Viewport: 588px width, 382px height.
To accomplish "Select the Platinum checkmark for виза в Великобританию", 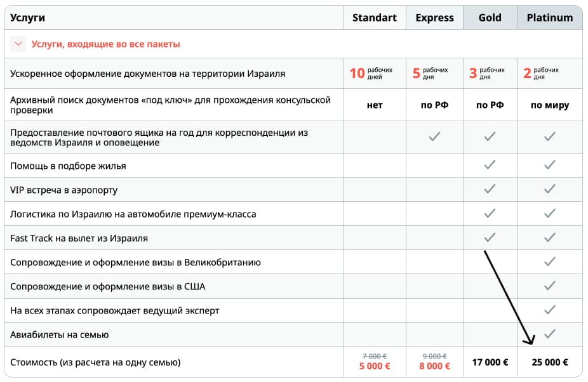I will click(x=549, y=262).
